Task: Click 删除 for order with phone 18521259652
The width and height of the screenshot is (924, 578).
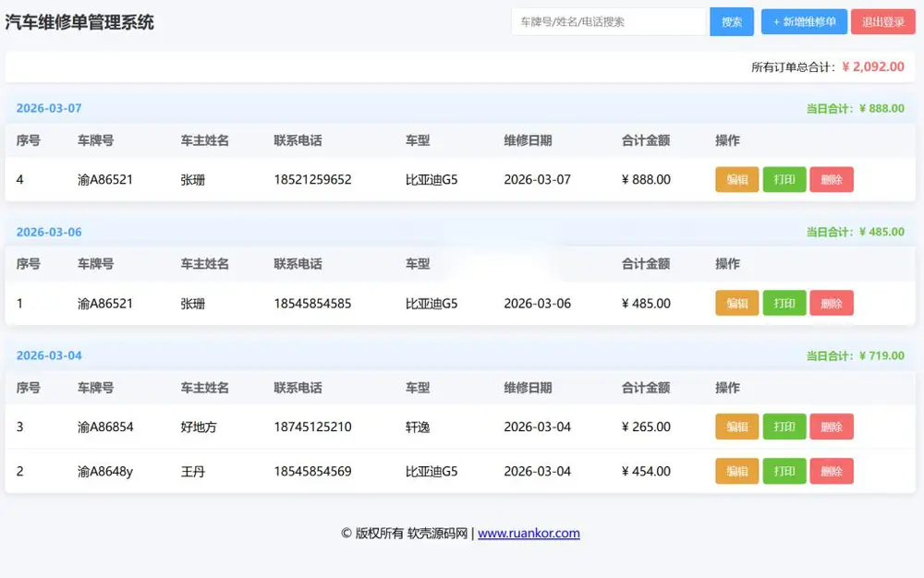Action: pyautogui.click(x=832, y=179)
